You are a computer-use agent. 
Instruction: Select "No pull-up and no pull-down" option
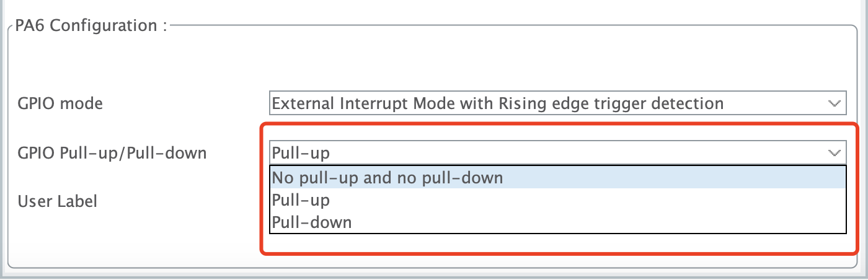(x=387, y=178)
